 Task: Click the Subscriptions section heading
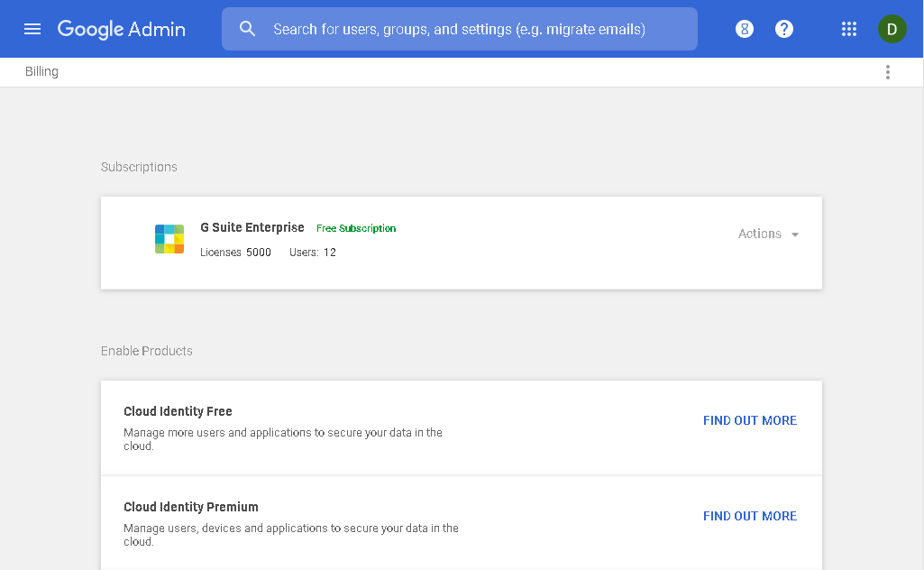[x=139, y=167]
